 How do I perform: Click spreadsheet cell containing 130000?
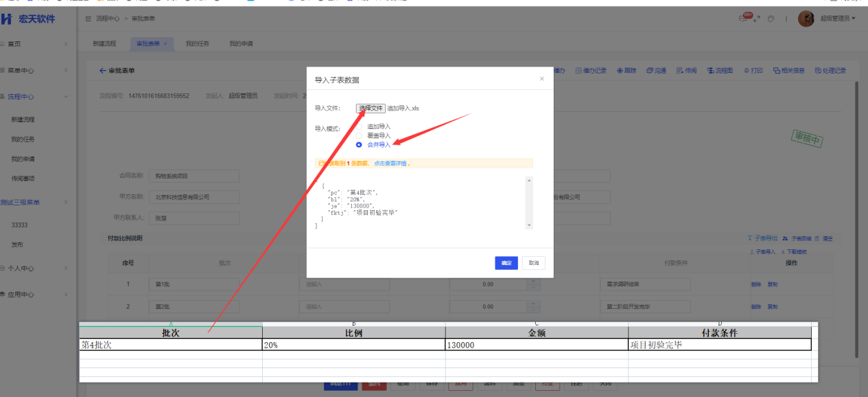coord(537,345)
